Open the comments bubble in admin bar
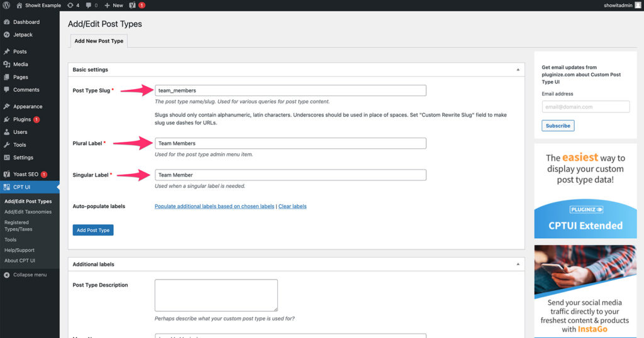The height and width of the screenshot is (338, 644). (x=91, y=5)
